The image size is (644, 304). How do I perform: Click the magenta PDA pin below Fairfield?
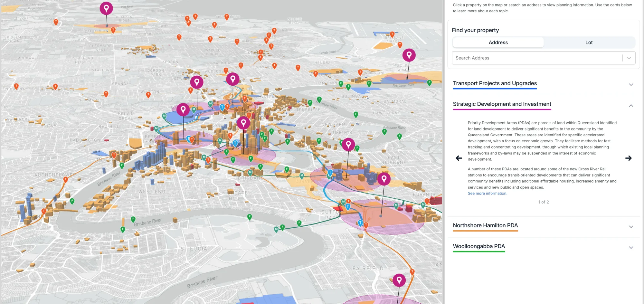[x=399, y=280]
